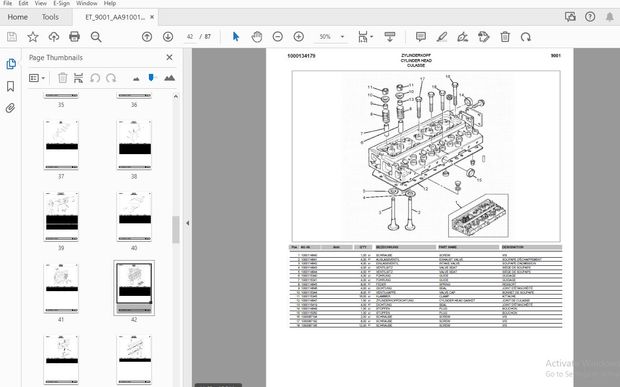Screen dimensions: 620x387
Task: Open the Find text magnifier
Action: click(96, 37)
